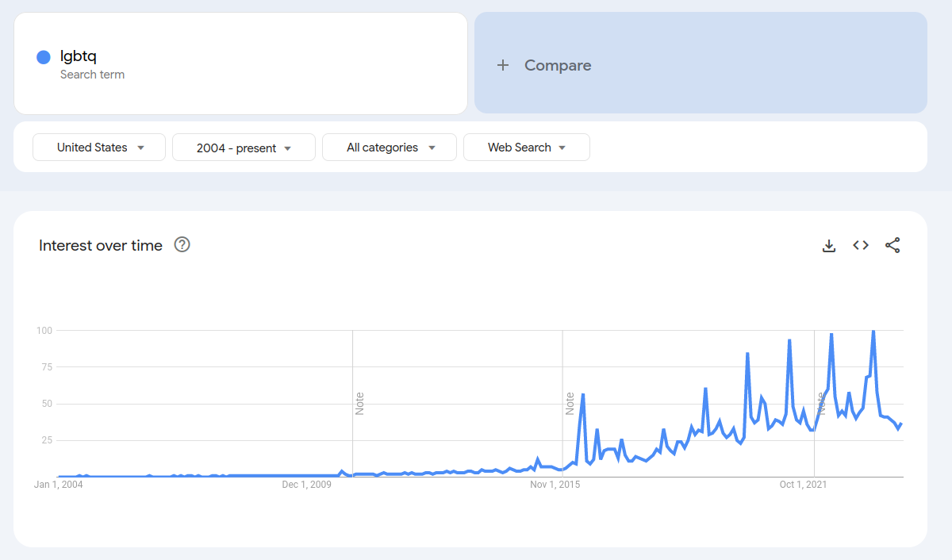Click the Jan 1, 2004 axis label
The width and height of the screenshot is (952, 560).
pos(59,484)
